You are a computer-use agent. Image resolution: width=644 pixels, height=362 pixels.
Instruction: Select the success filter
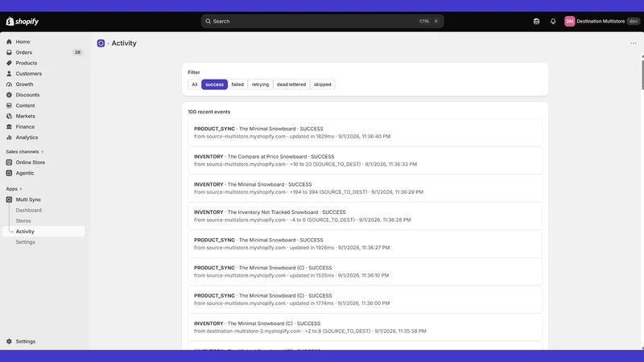[214, 84]
